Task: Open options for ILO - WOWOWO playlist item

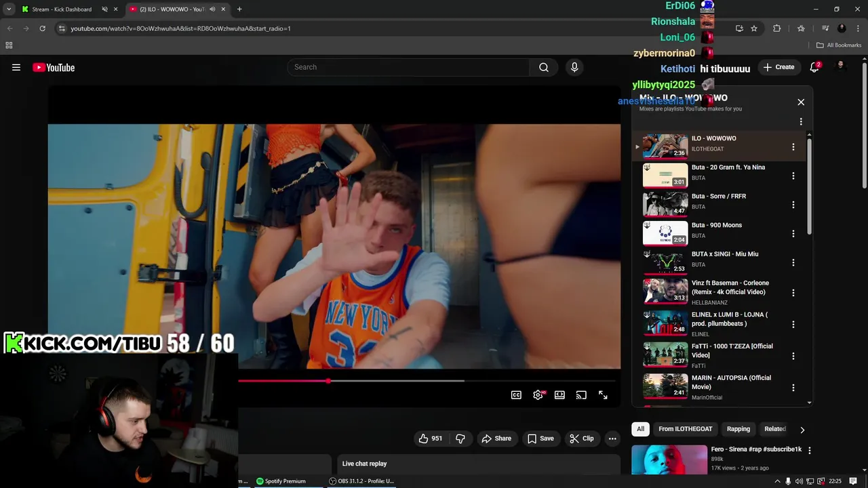Action: (793, 147)
